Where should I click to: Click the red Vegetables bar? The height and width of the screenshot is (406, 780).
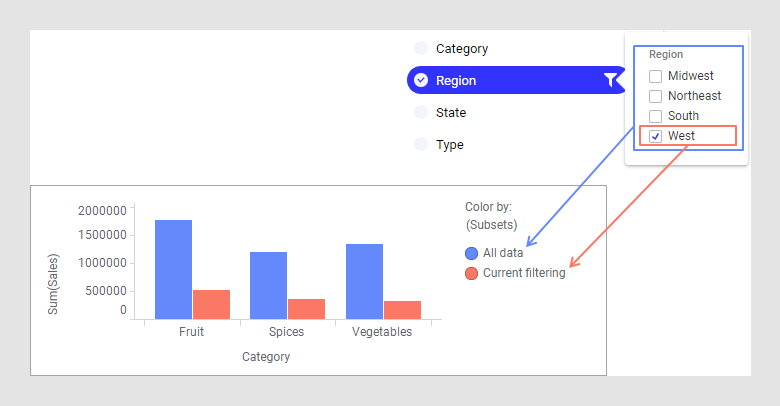click(402, 310)
